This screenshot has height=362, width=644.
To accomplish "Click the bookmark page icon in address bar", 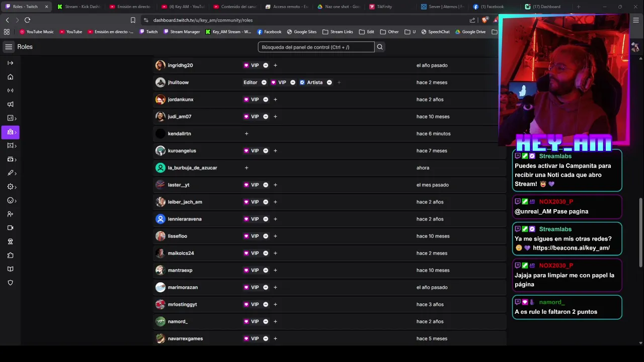I will tap(133, 20).
